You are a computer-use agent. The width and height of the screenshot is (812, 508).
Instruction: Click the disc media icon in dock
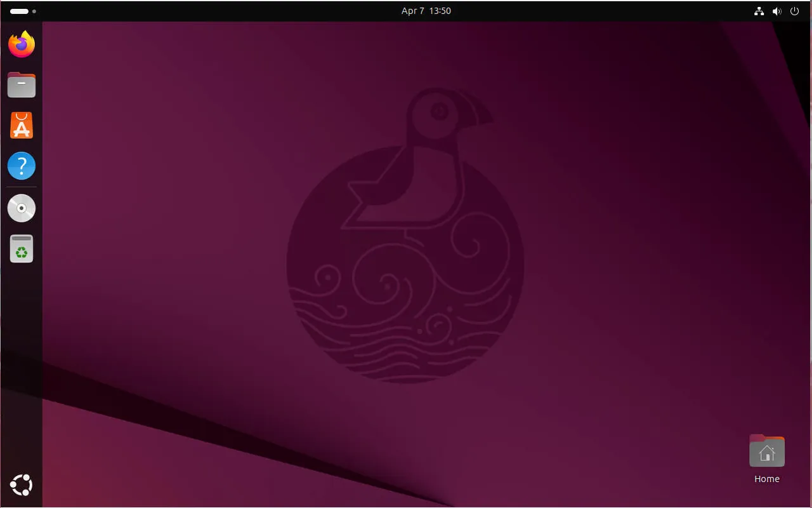click(22, 208)
